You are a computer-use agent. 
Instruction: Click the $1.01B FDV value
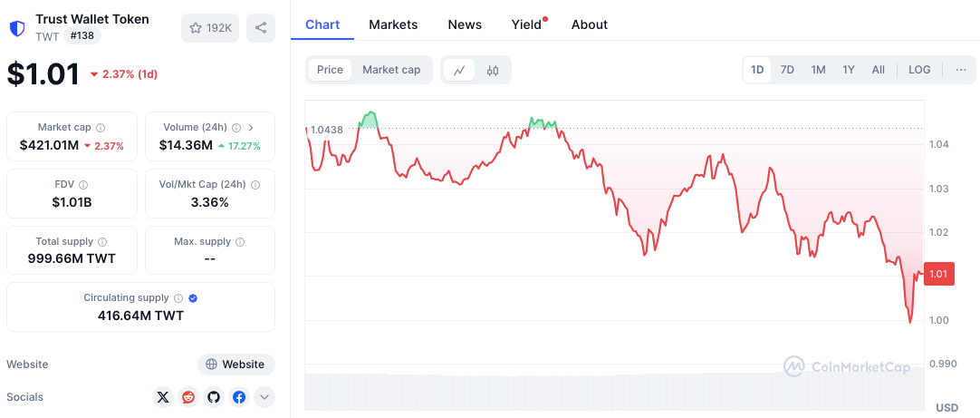click(x=72, y=202)
